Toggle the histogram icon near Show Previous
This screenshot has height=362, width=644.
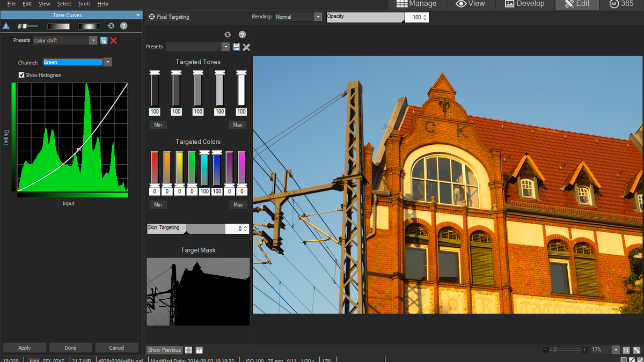click(199, 350)
